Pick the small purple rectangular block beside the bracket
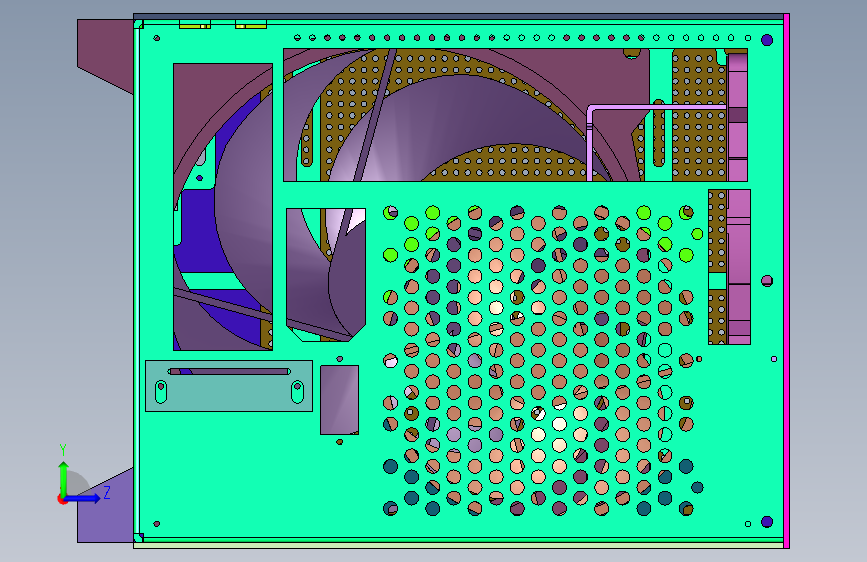This screenshot has width=867, height=562. [340, 400]
